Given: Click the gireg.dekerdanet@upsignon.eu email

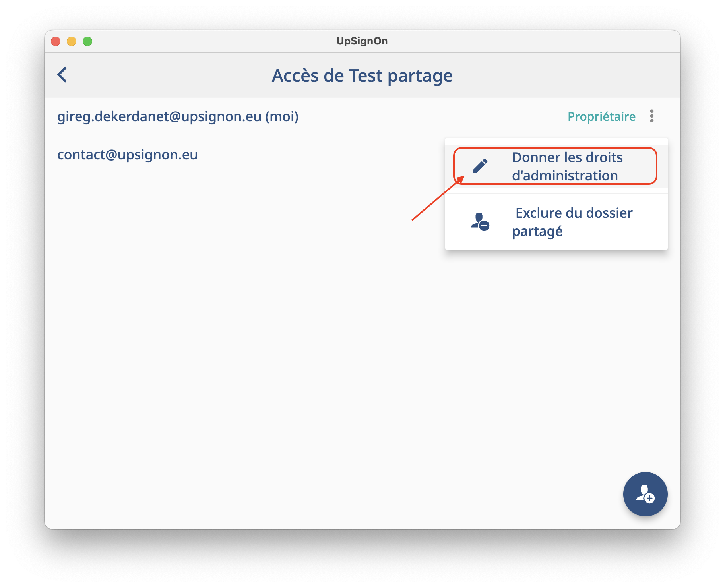Looking at the screenshot, I should click(159, 116).
